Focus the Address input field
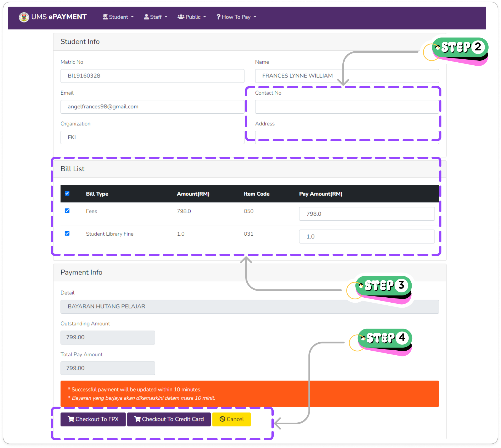 pos(347,137)
